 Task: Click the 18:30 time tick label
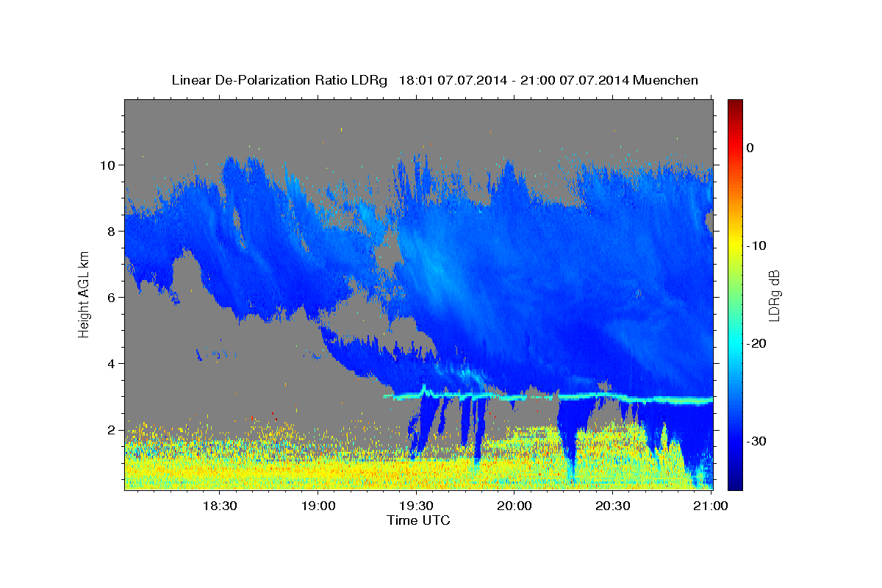click(x=219, y=506)
